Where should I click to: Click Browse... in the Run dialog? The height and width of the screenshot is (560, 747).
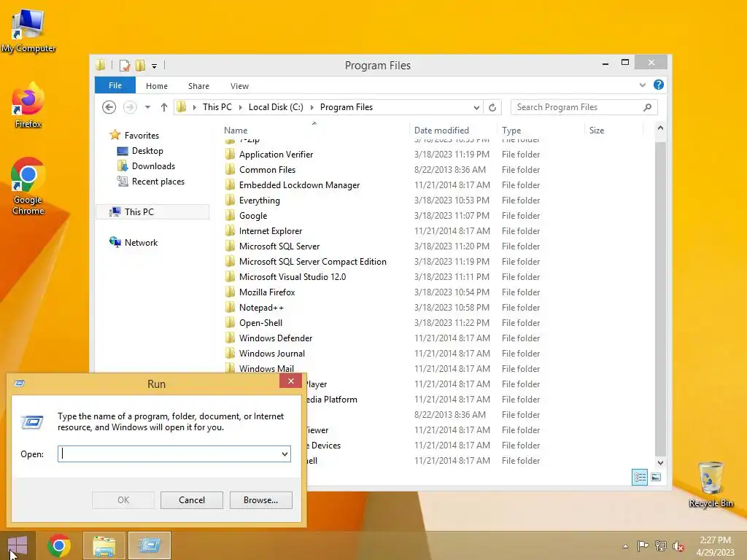click(x=260, y=500)
